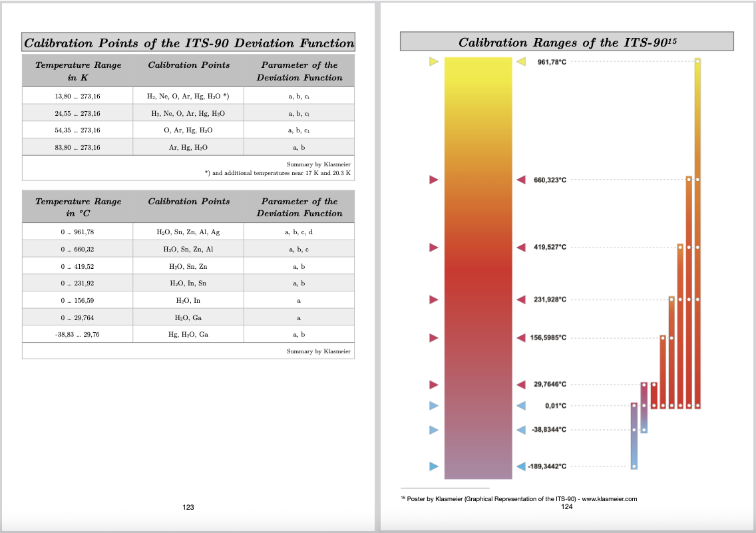Click the left-pointing arrow beside 156,5985°C
The width and height of the screenshot is (756, 533).
[522, 338]
